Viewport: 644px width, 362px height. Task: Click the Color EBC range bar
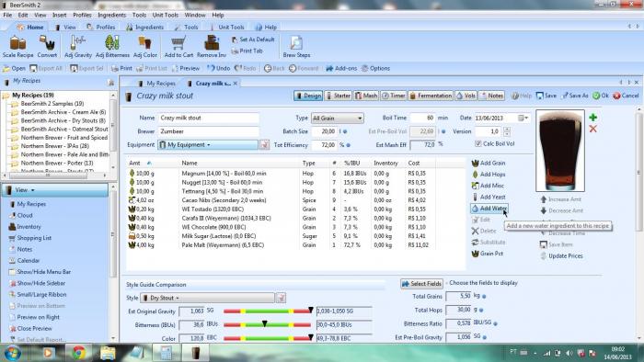coord(267,338)
